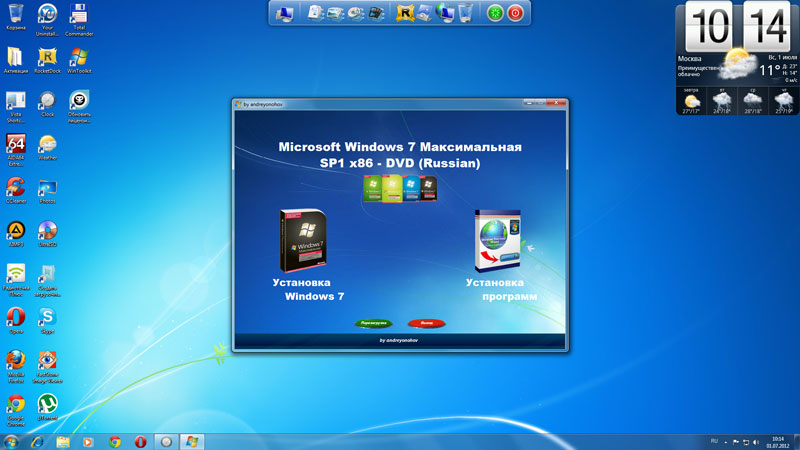Open the uTorrent desktop icon
The width and height of the screenshot is (800, 450).
(x=47, y=403)
